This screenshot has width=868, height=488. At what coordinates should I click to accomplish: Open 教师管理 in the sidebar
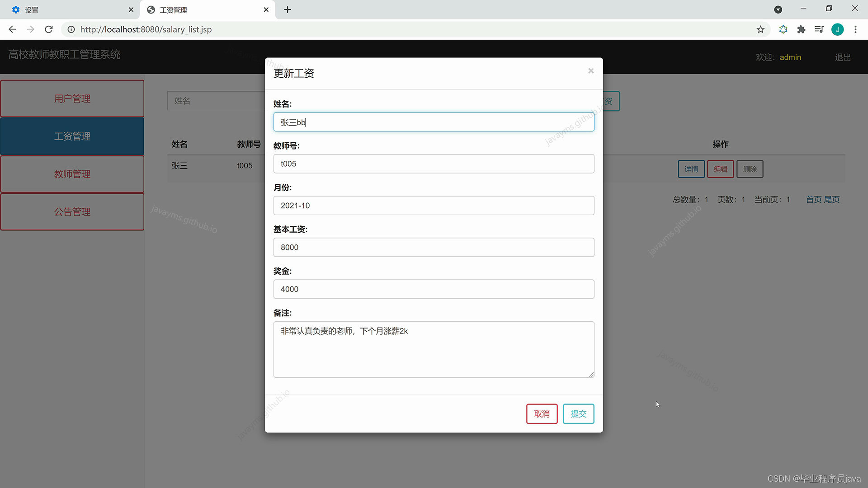pyautogui.click(x=72, y=174)
